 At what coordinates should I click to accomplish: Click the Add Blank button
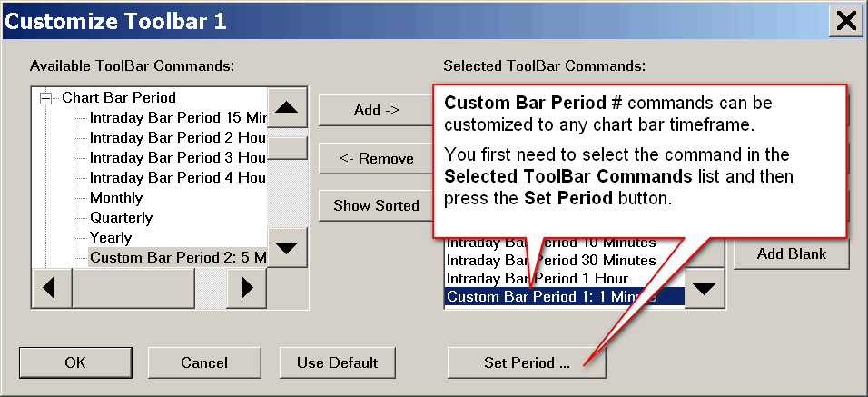tap(791, 253)
